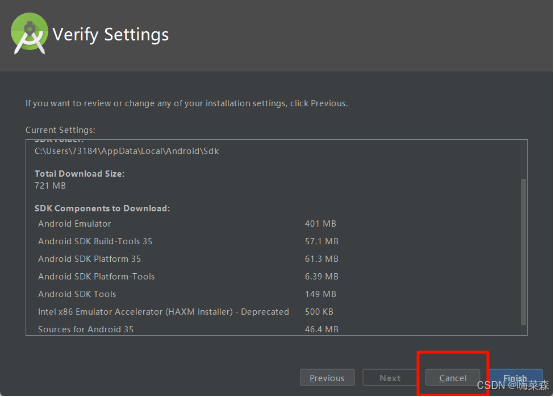
Task: Click the Verify Settings title
Action: [x=111, y=35]
